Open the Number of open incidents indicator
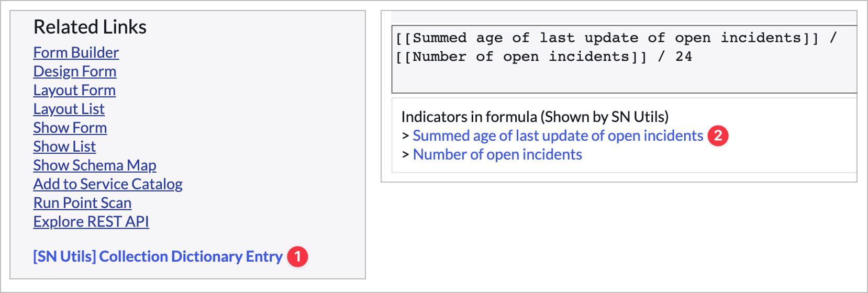Screen dimensions: 868x293 click(x=497, y=155)
